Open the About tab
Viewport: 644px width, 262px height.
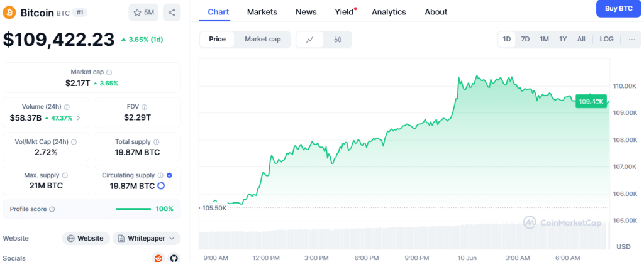(436, 12)
